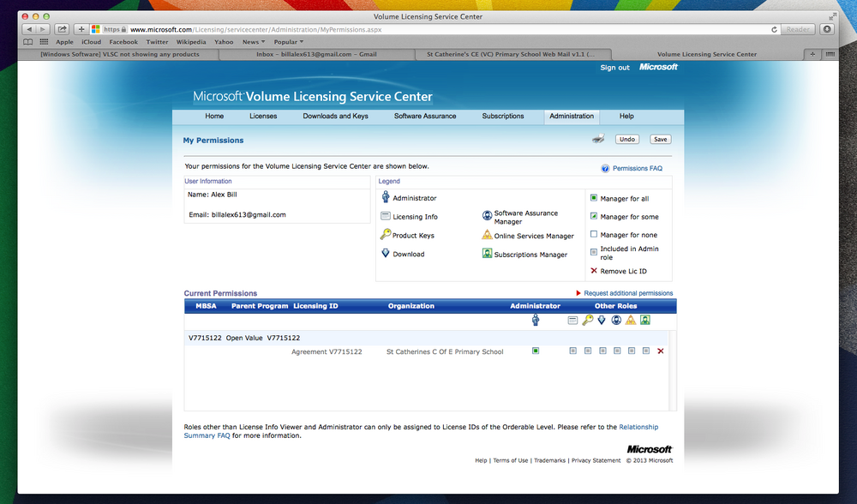Image resolution: width=857 pixels, height=504 pixels.
Task: Open Reading List book icon in bookmarks bar
Action: [28, 42]
